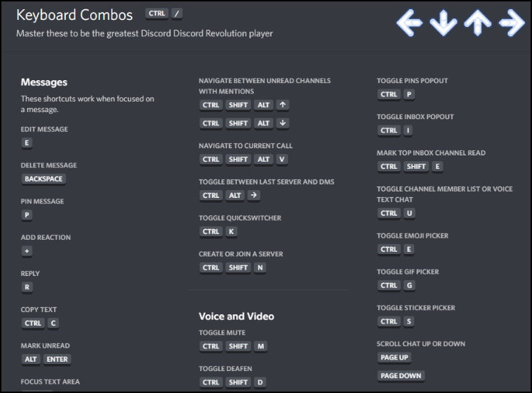Screen dimensions: 532x393
Task: Click the plus key under Add Reaction
Action: click(x=27, y=251)
